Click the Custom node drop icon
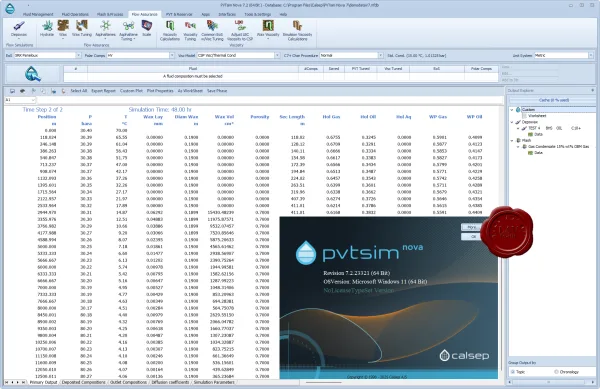This screenshot has height=389, width=600. (518, 110)
